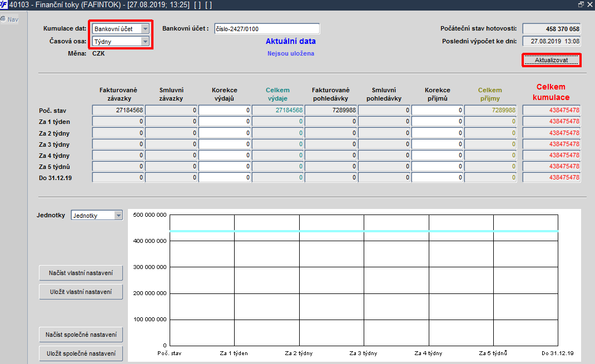595x364 pixels.
Task: Click Korekce výdajů field in Za 5 týdnů row
Action: coord(224,166)
